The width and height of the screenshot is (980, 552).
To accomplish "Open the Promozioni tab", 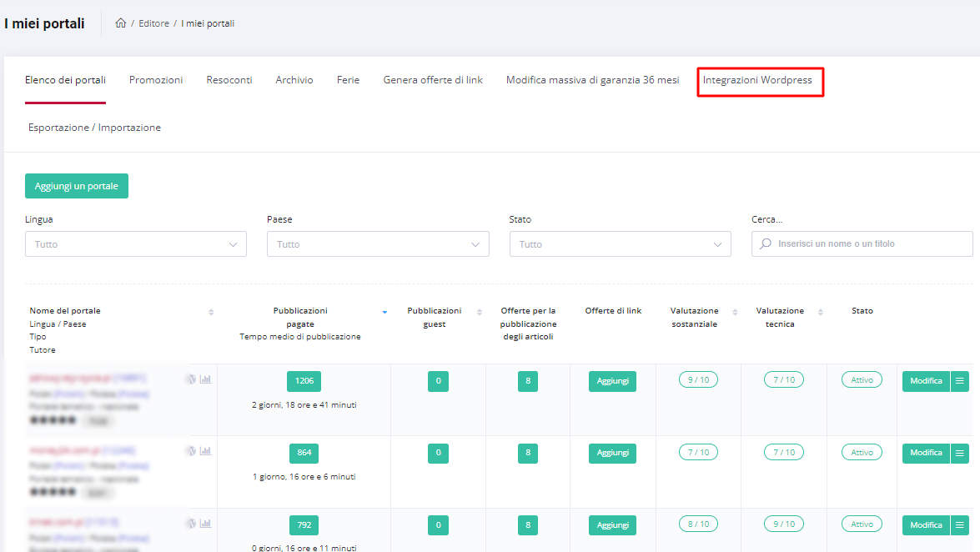I will (156, 80).
